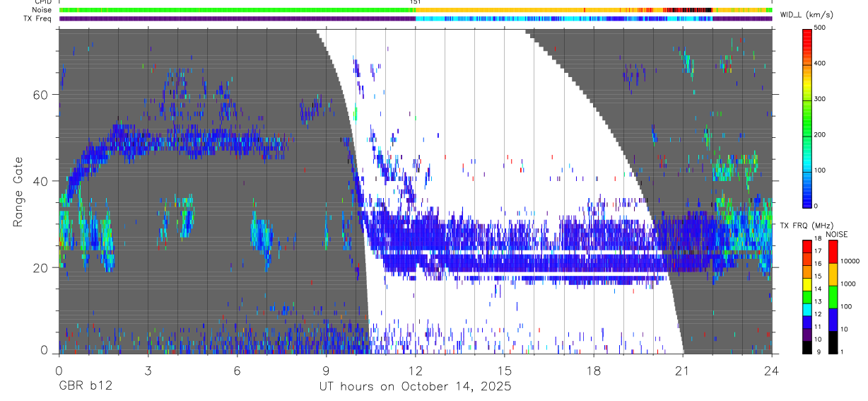The image size is (868, 401).
Task: Click the '151' CPID value at top
Action: tap(415, 3)
